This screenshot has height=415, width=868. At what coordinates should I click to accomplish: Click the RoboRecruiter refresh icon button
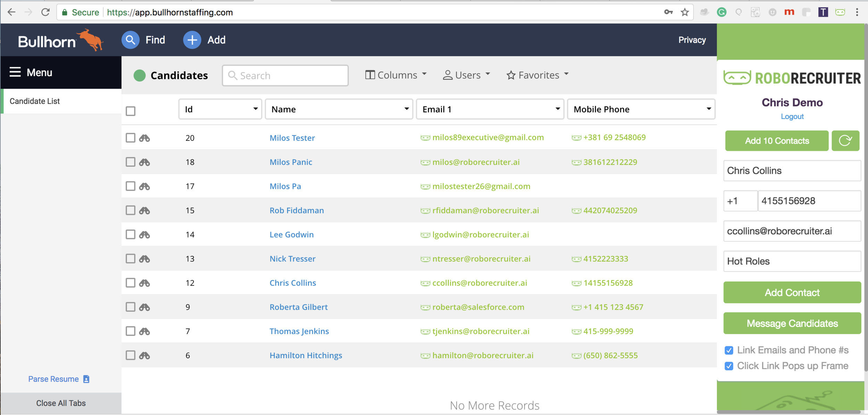click(x=845, y=141)
